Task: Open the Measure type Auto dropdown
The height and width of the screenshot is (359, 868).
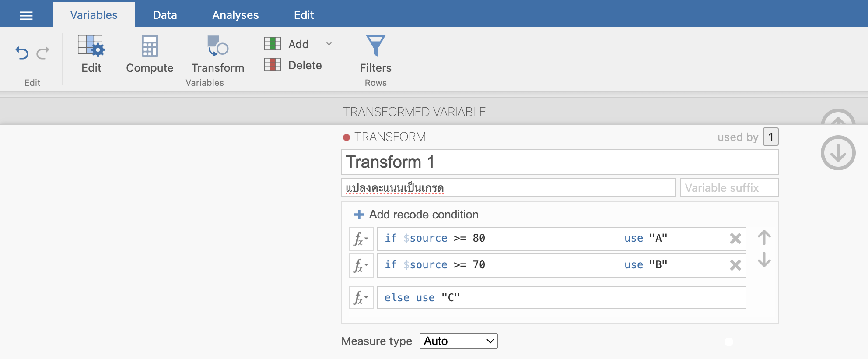Action: pyautogui.click(x=458, y=341)
